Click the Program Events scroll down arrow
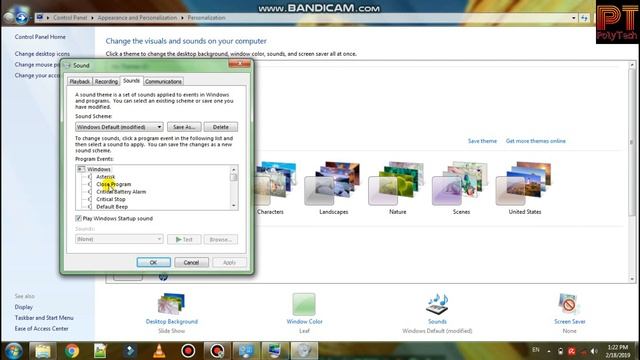 point(234,206)
